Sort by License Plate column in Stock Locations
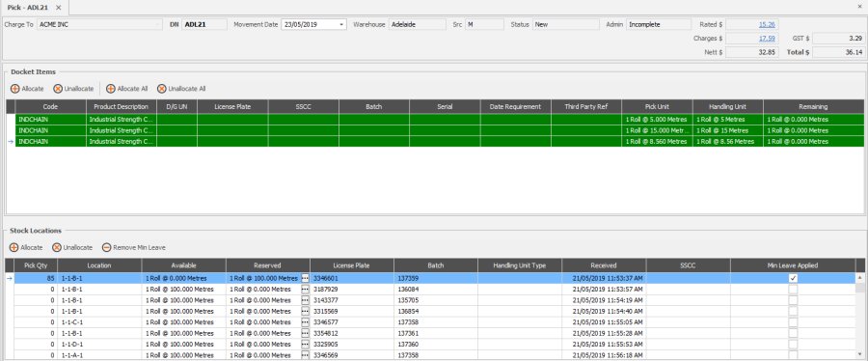Screen dimensions: 868x361 [x=351, y=265]
